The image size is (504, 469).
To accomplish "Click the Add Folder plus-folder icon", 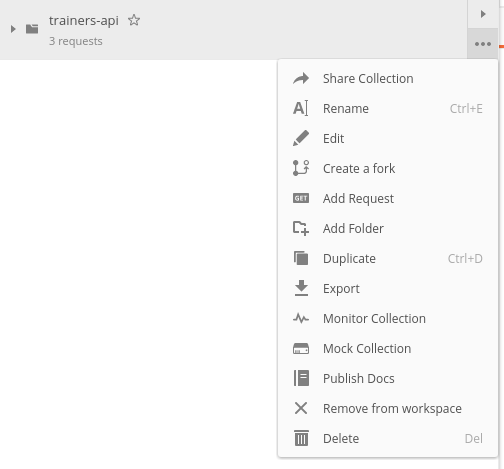I will (301, 228).
